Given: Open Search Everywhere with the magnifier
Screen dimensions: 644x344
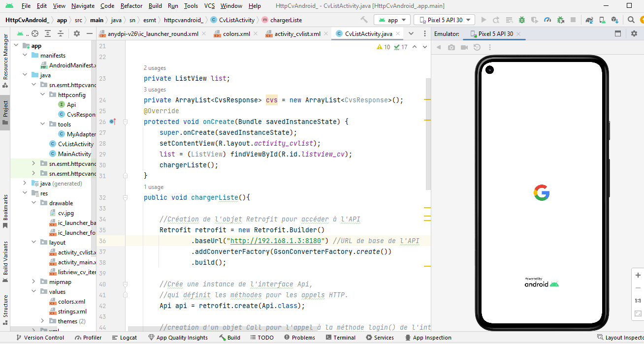Looking at the screenshot, I should [x=631, y=20].
